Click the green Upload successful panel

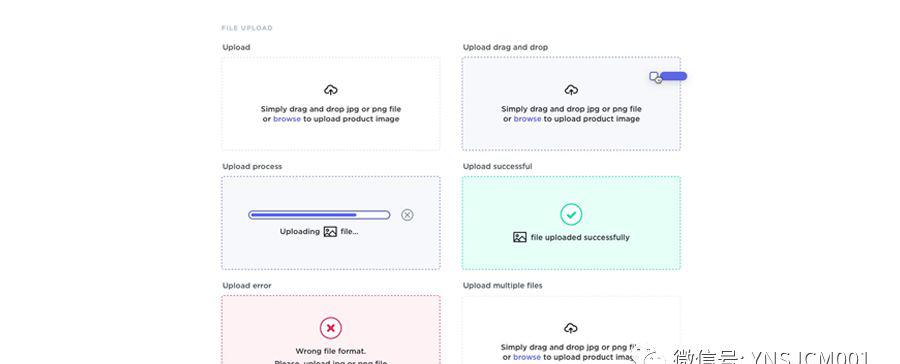[x=571, y=223]
